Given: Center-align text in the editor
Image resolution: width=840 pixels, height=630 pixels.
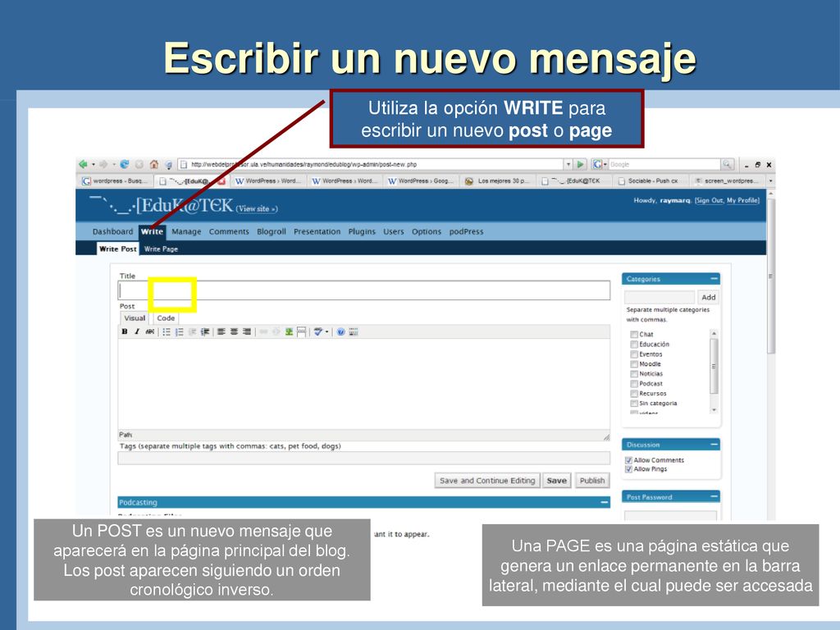Looking at the screenshot, I should pyautogui.click(x=234, y=331).
